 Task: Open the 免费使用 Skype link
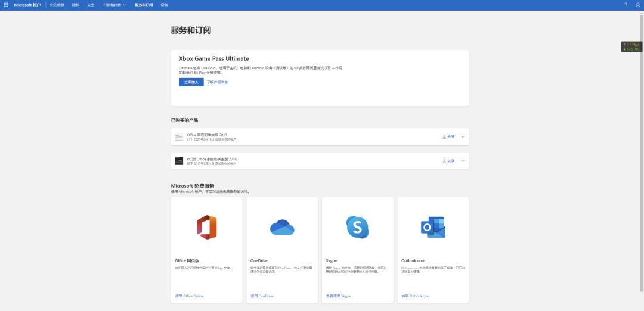[x=339, y=296]
